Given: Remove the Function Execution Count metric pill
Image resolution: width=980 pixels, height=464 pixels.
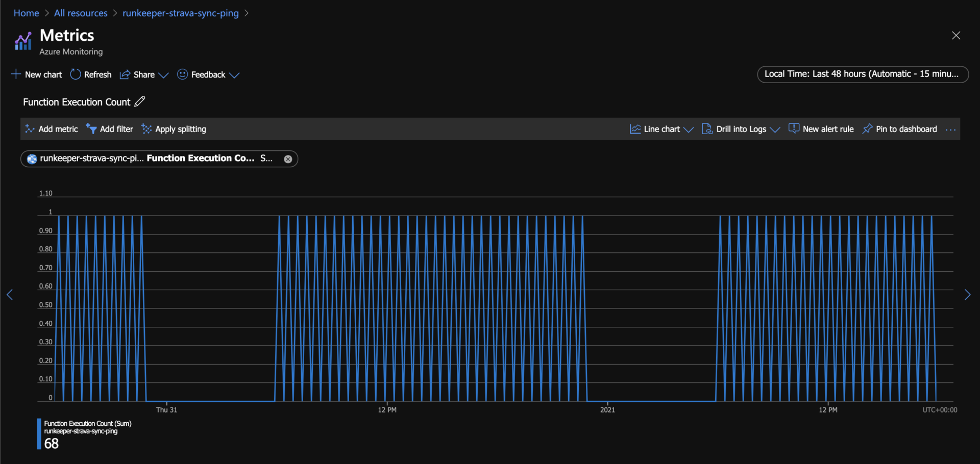Looking at the screenshot, I should [288, 159].
